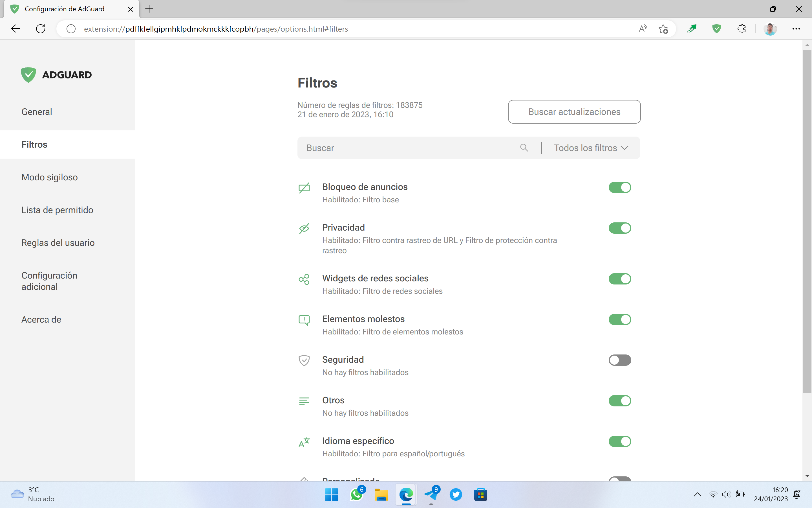Click the browser address bar URL

point(216,29)
